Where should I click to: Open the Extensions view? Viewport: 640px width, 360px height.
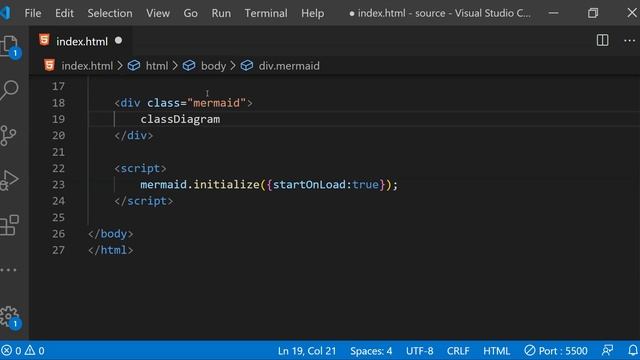[x=9, y=225]
